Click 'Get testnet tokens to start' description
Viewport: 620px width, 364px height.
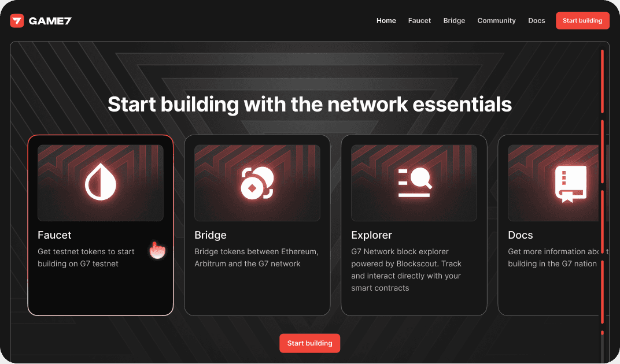pyautogui.click(x=86, y=258)
